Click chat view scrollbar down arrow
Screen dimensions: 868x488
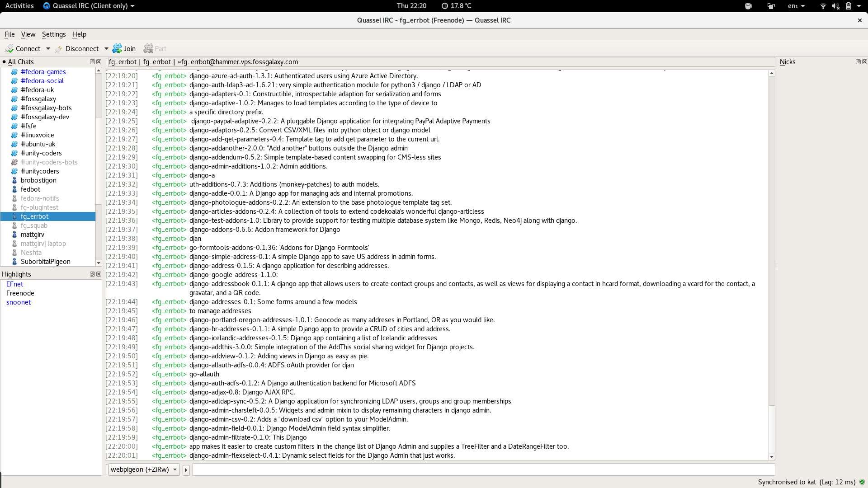[772, 457]
